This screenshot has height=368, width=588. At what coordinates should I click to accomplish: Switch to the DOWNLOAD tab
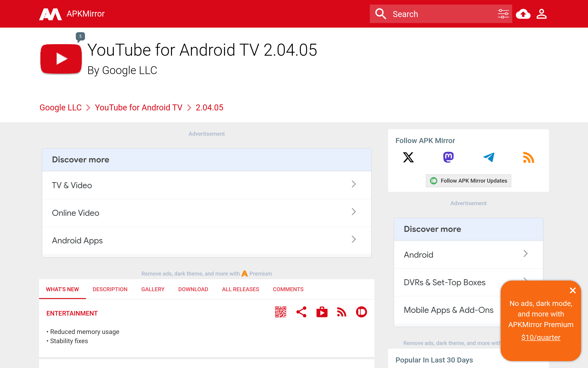193,289
